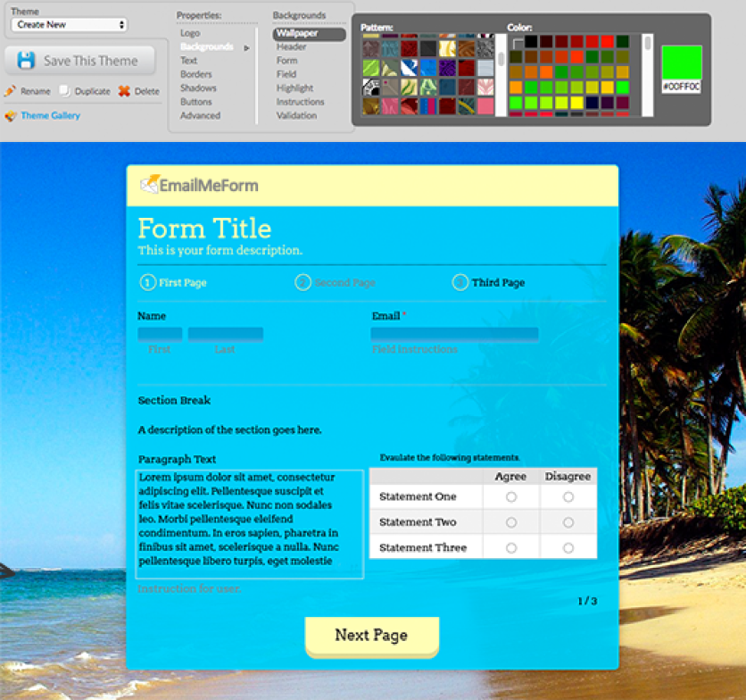Select Disagree for Statement Three
Image resolution: width=746 pixels, height=700 pixels.
(568, 548)
